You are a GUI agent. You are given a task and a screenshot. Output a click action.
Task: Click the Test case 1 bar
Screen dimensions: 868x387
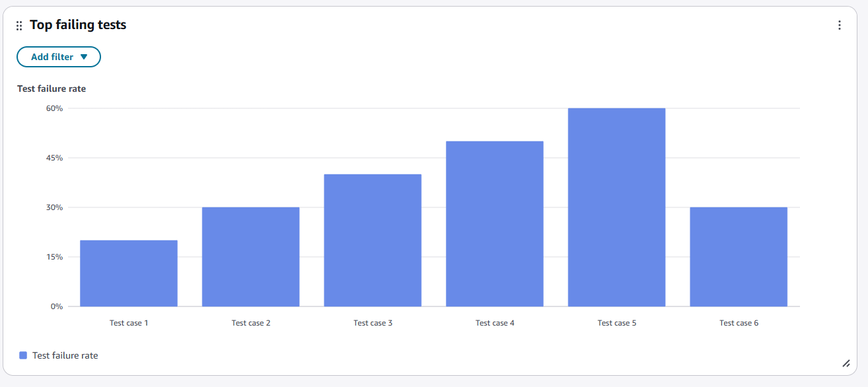[129, 273]
